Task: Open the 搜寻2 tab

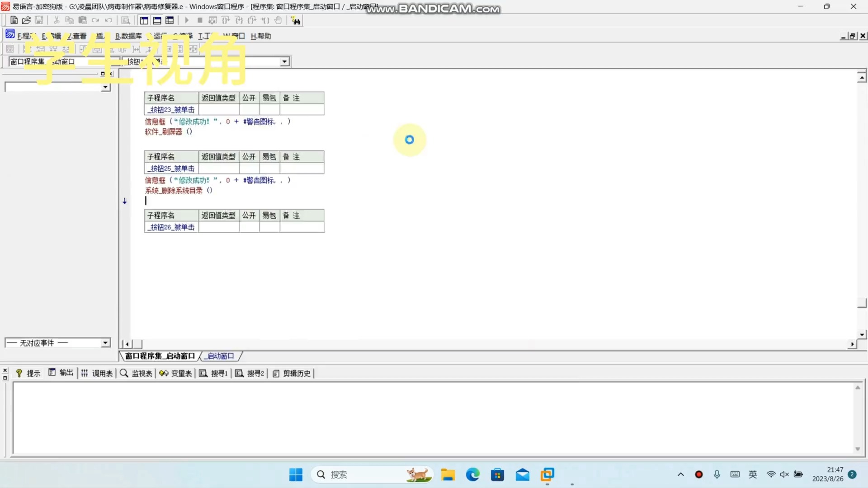Action: (x=250, y=373)
